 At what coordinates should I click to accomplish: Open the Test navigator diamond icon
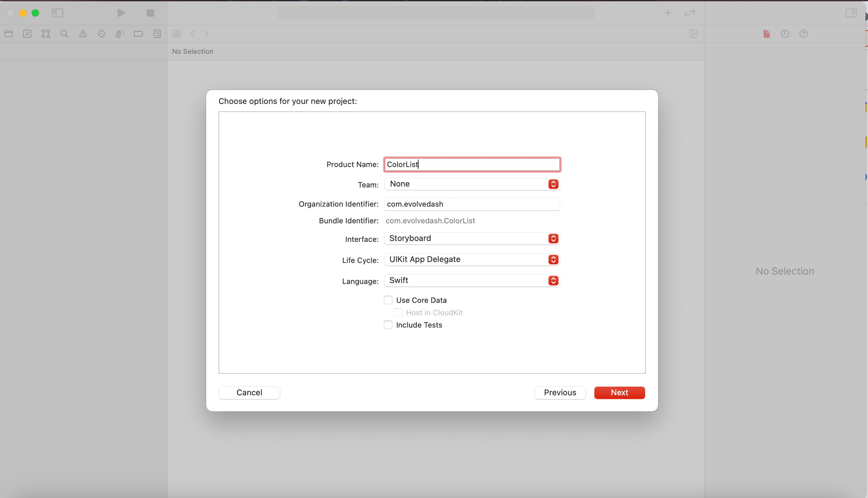point(101,33)
